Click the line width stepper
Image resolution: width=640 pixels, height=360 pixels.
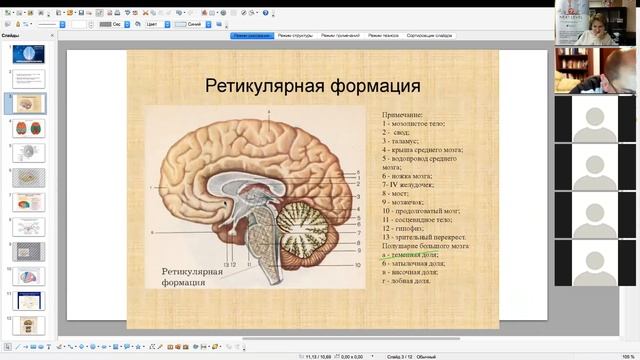[91, 24]
